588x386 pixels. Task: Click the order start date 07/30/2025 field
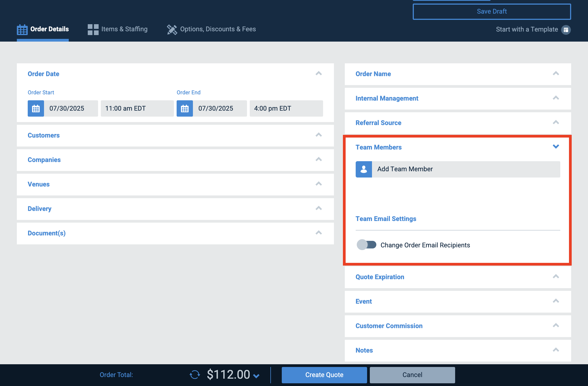pyautogui.click(x=71, y=108)
